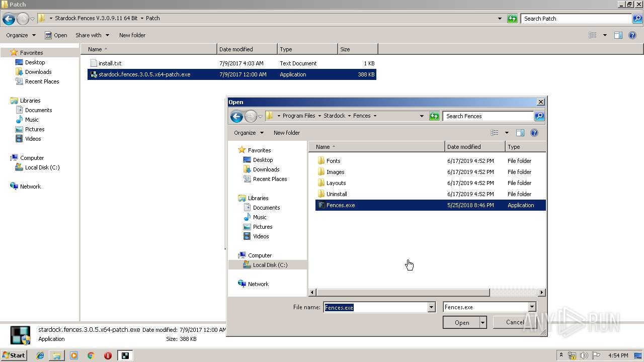Click search magnifier in Search Fences box
This screenshot has width=644, height=362.
(x=539, y=116)
